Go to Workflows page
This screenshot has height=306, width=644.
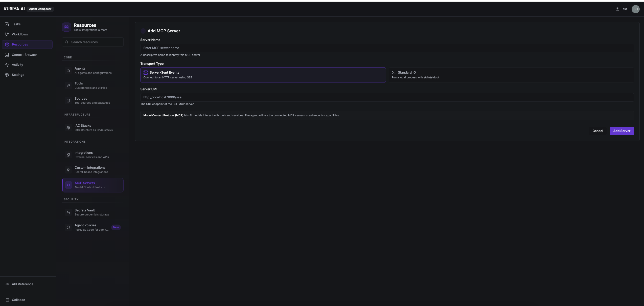point(27,34)
